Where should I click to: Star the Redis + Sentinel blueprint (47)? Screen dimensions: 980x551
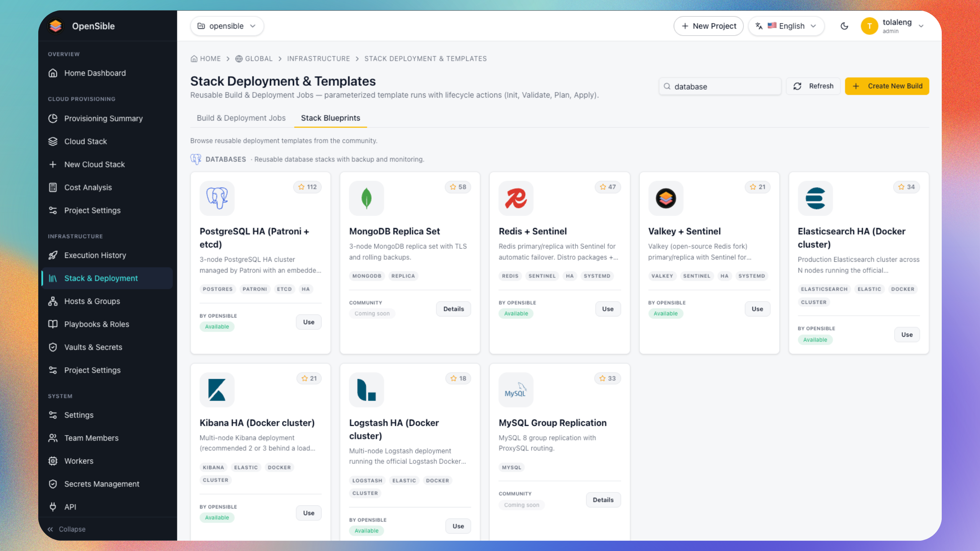[608, 187]
